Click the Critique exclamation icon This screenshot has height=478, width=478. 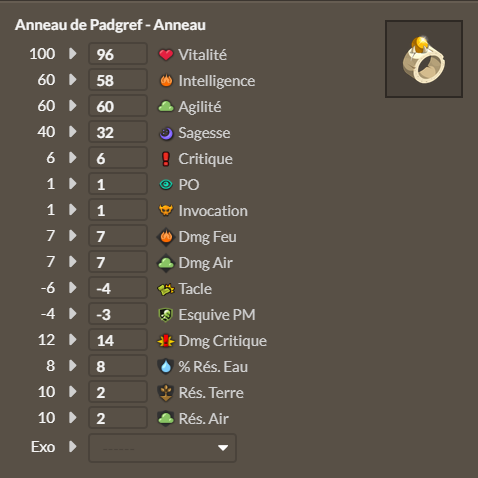pos(166,159)
